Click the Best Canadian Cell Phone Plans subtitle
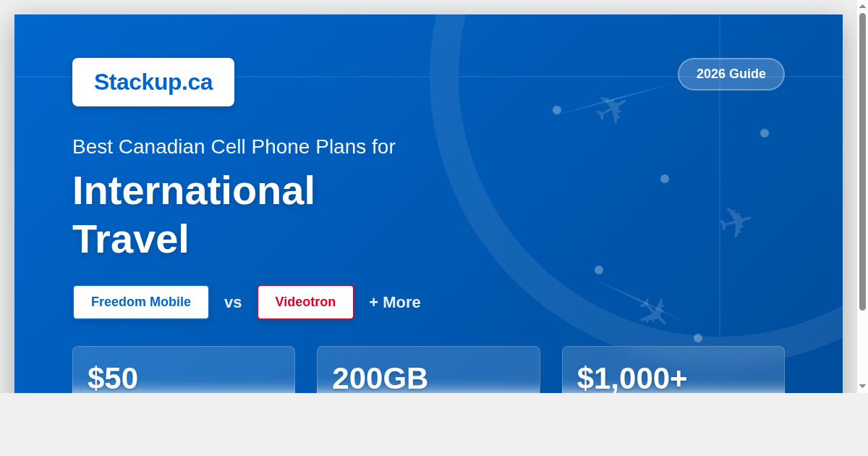868x456 pixels. [x=234, y=147]
